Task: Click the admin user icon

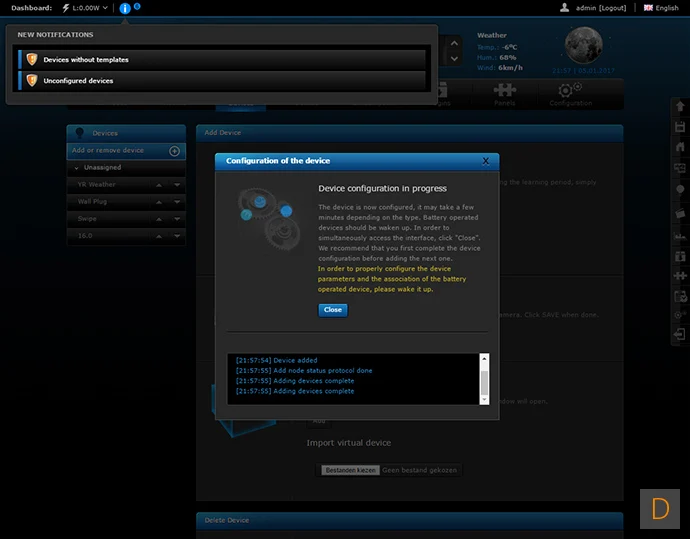Action: pyautogui.click(x=564, y=7)
